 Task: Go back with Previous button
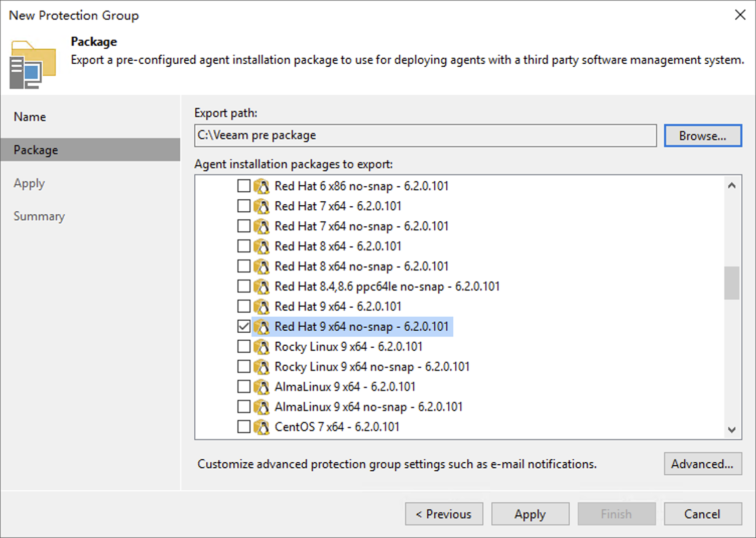tap(444, 514)
